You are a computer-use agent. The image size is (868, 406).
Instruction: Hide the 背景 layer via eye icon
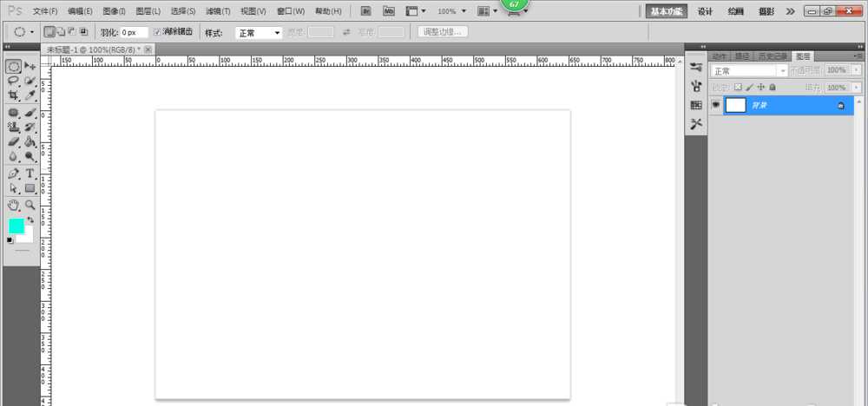tap(716, 105)
